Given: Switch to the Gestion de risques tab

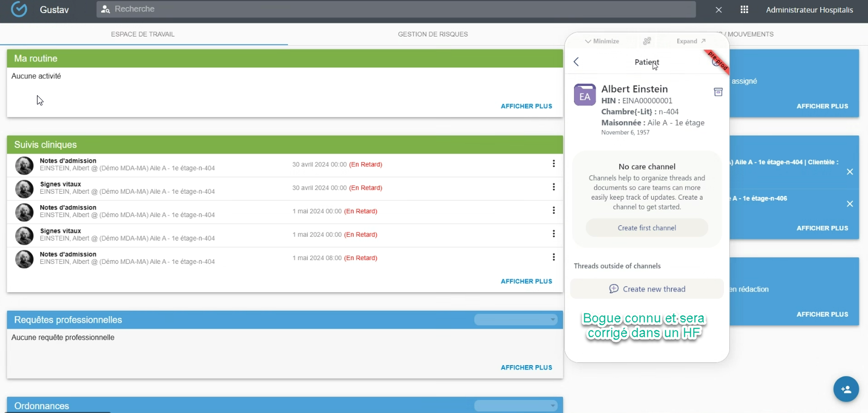Looking at the screenshot, I should point(433,34).
